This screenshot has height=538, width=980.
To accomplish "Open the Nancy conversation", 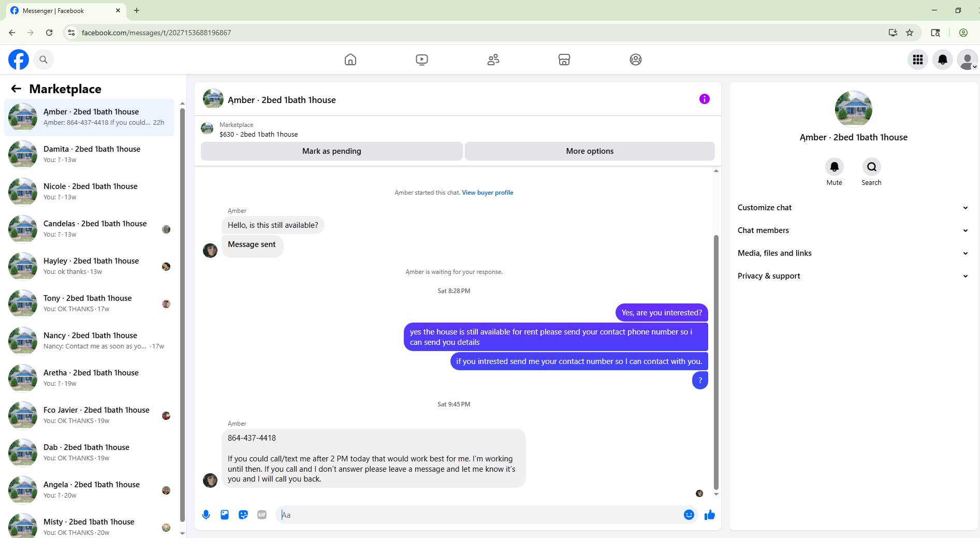I will click(x=89, y=341).
